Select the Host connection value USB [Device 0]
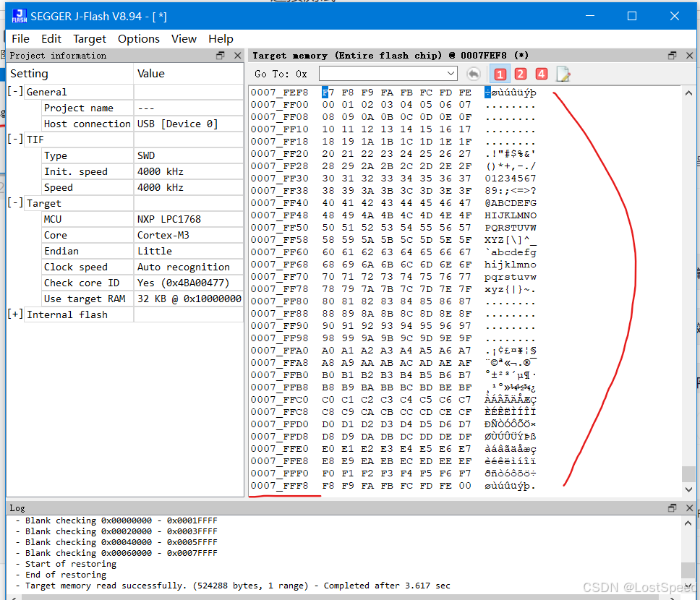The width and height of the screenshot is (700, 600). 177,124
